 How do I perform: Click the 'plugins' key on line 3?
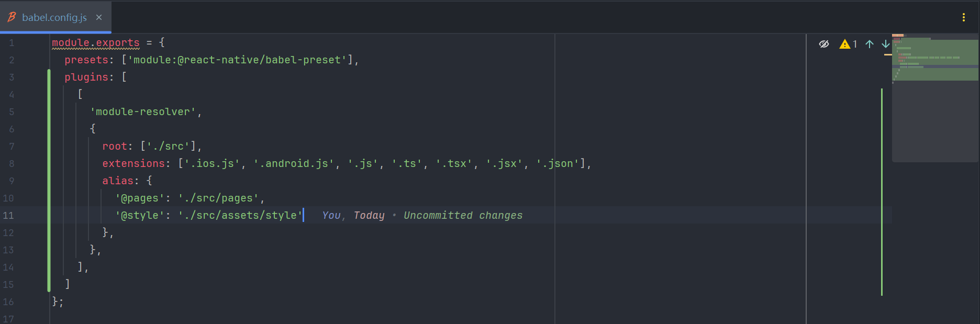pos(86,77)
